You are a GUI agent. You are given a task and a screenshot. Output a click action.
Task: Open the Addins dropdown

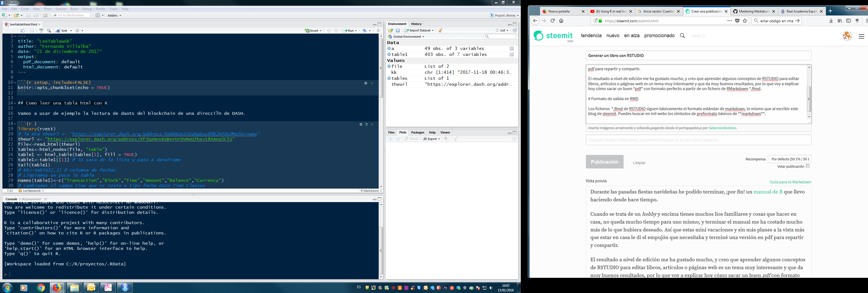(x=114, y=15)
